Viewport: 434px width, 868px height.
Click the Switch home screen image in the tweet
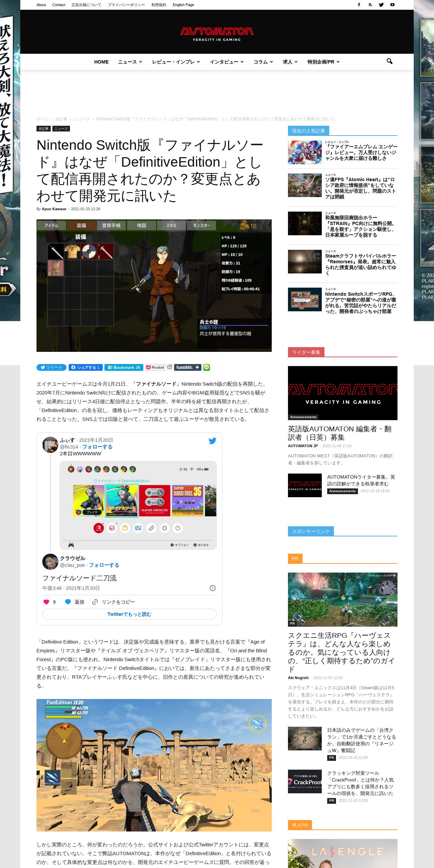[138, 505]
